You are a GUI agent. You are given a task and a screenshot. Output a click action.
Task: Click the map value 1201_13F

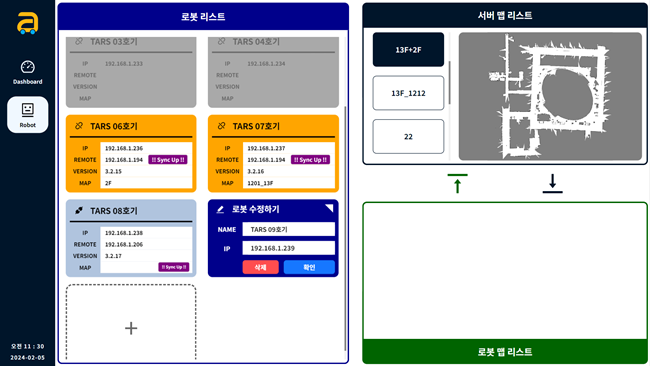coord(260,183)
